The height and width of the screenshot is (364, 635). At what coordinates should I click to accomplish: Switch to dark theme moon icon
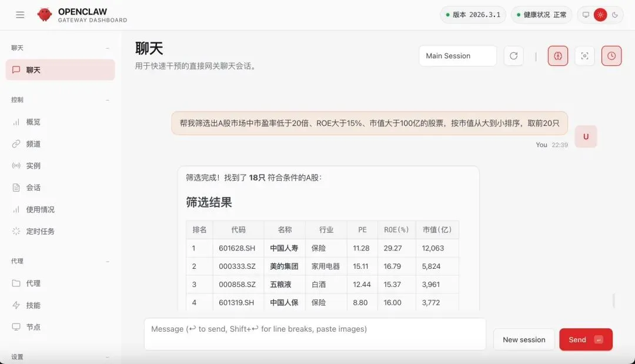pyautogui.click(x=615, y=15)
